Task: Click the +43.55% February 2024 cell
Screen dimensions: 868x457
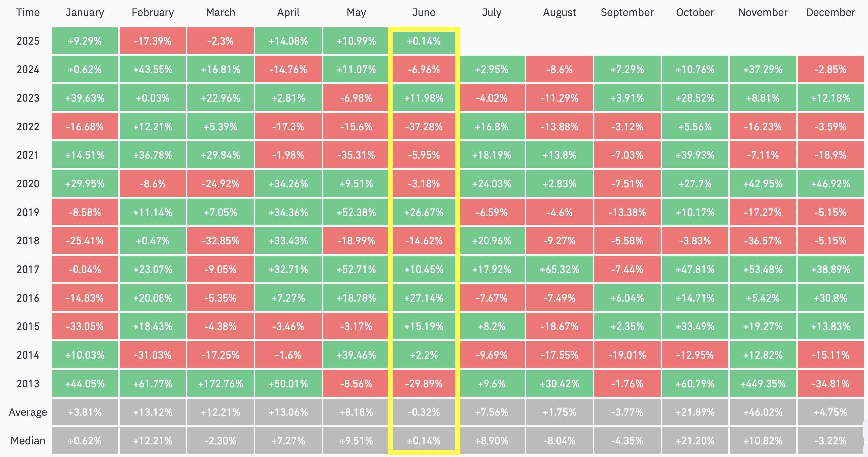Action: [153, 69]
